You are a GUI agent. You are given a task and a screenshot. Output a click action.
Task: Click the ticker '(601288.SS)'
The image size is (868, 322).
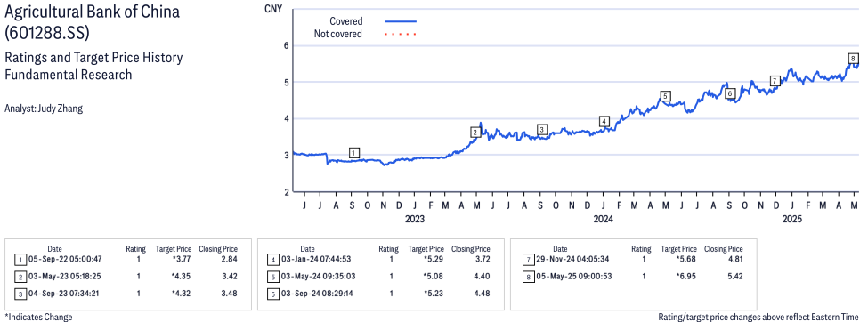[46, 33]
